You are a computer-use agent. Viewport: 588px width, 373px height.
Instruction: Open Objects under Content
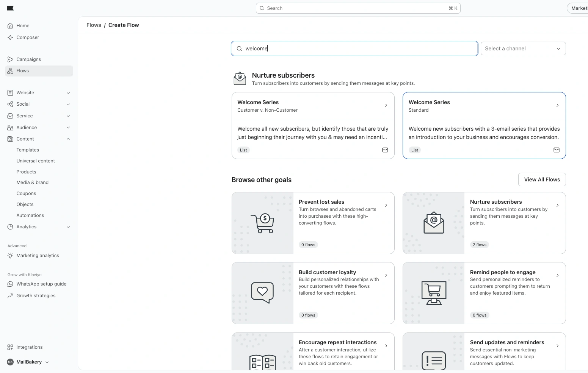[25, 204]
